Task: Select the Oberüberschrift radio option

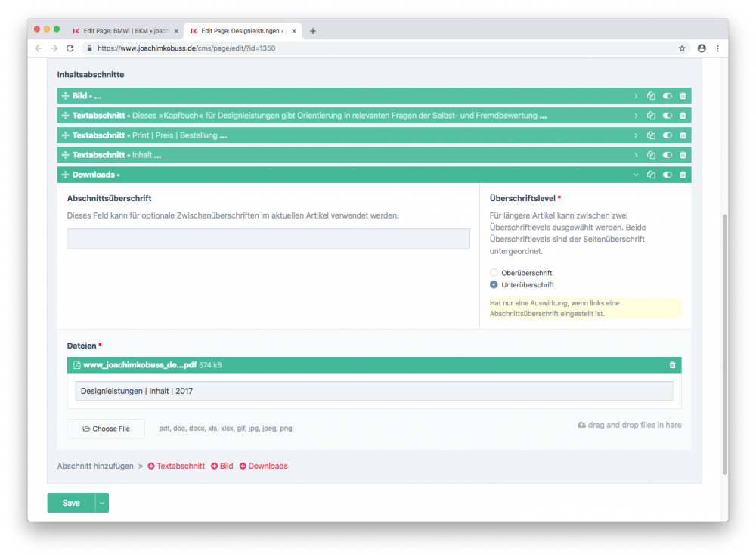Action: [494, 273]
